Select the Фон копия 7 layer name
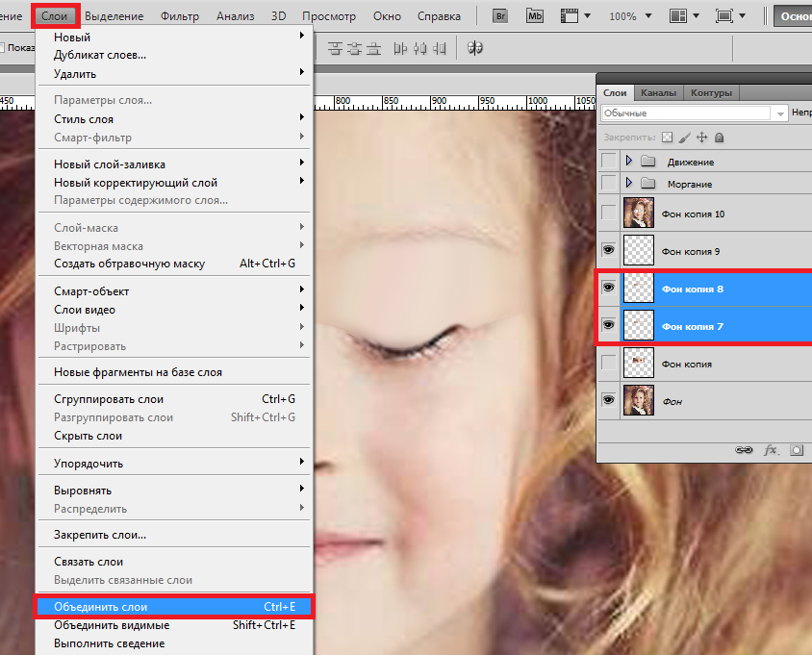 click(693, 327)
